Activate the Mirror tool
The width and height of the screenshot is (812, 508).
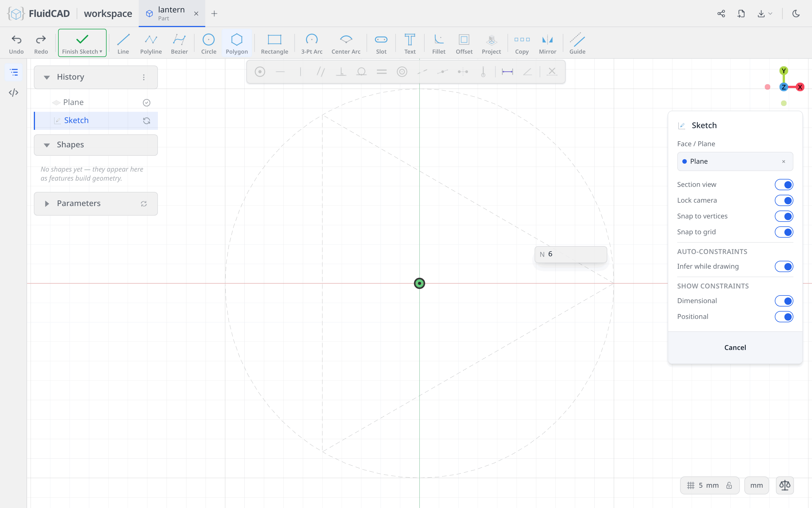(548, 44)
